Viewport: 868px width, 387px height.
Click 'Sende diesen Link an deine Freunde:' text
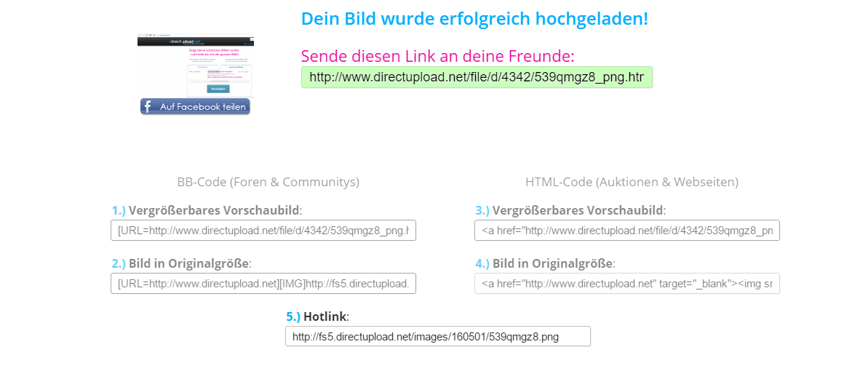[438, 56]
